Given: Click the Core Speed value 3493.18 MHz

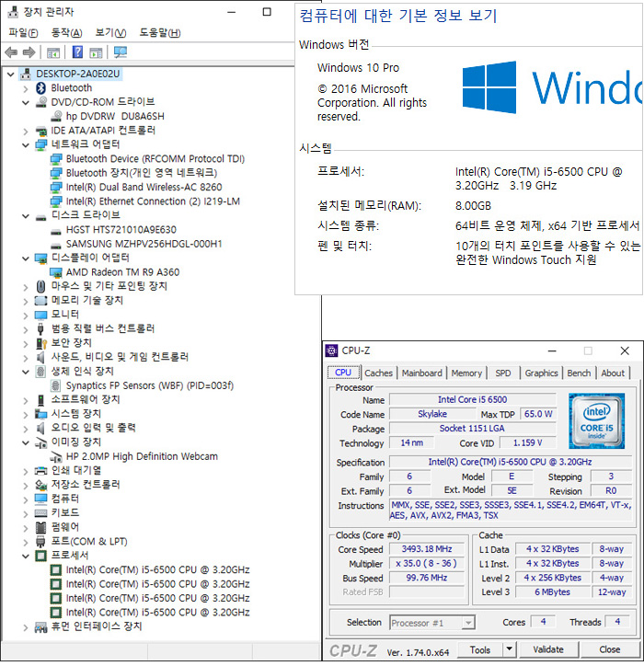Looking at the screenshot, I should tap(427, 549).
